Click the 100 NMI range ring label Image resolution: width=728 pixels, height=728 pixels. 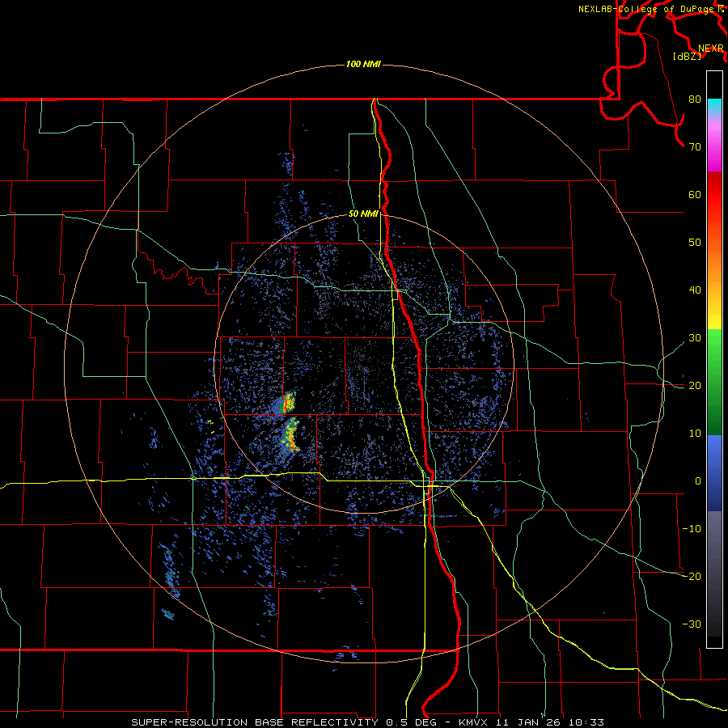pyautogui.click(x=363, y=64)
